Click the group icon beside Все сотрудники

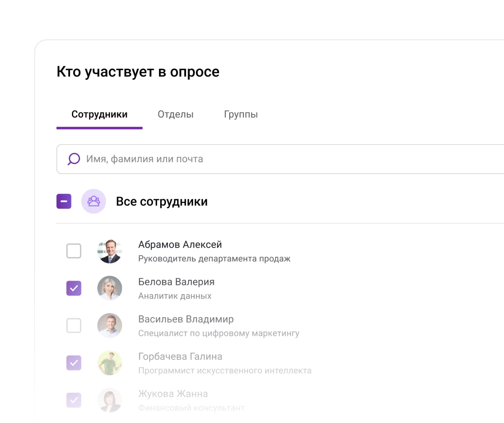pos(94,201)
